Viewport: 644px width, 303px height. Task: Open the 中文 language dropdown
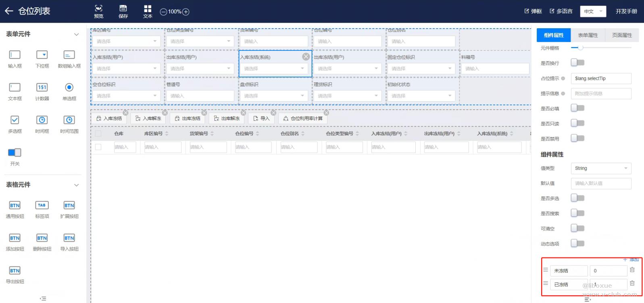[x=593, y=11]
